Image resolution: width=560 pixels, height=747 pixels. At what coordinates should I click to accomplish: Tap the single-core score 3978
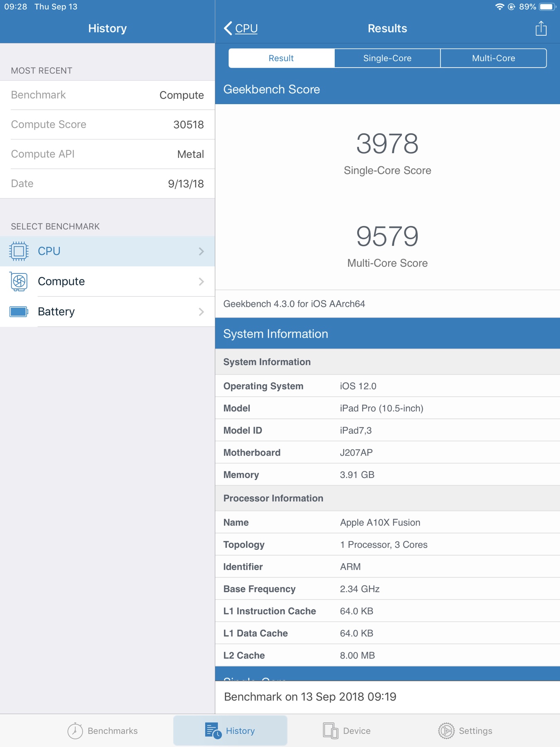click(x=387, y=144)
